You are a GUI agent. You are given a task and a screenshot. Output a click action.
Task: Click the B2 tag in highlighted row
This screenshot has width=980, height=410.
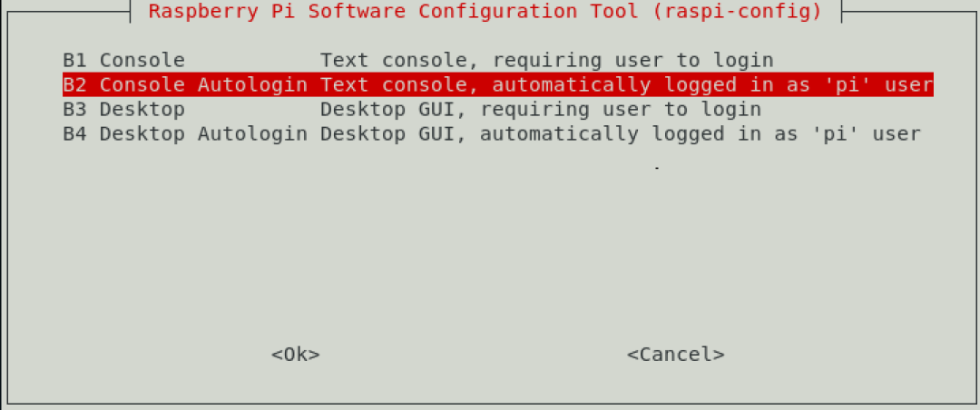75,85
